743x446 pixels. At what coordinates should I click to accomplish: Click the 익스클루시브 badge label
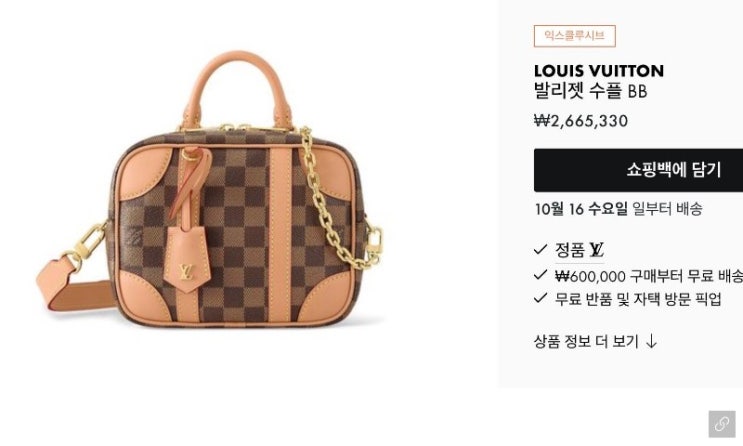click(574, 36)
